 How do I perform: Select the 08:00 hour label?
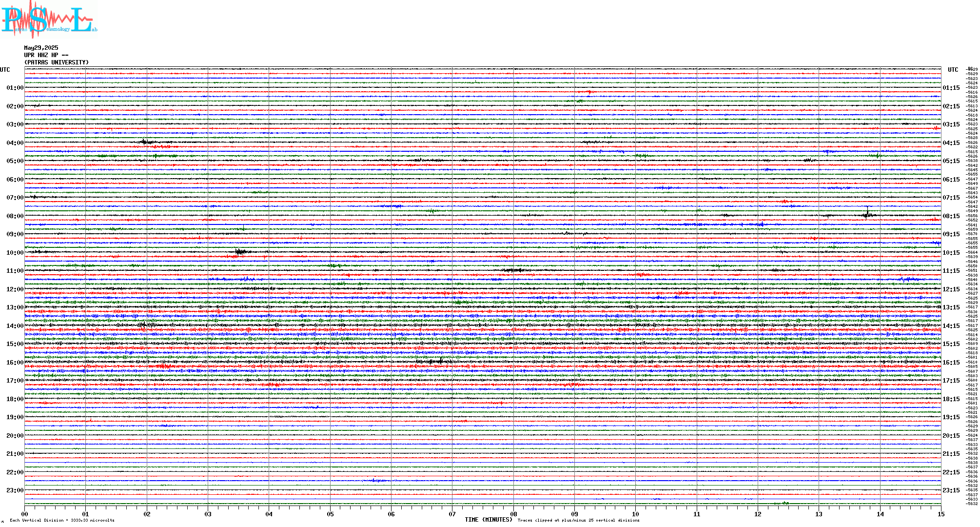pyautogui.click(x=15, y=216)
